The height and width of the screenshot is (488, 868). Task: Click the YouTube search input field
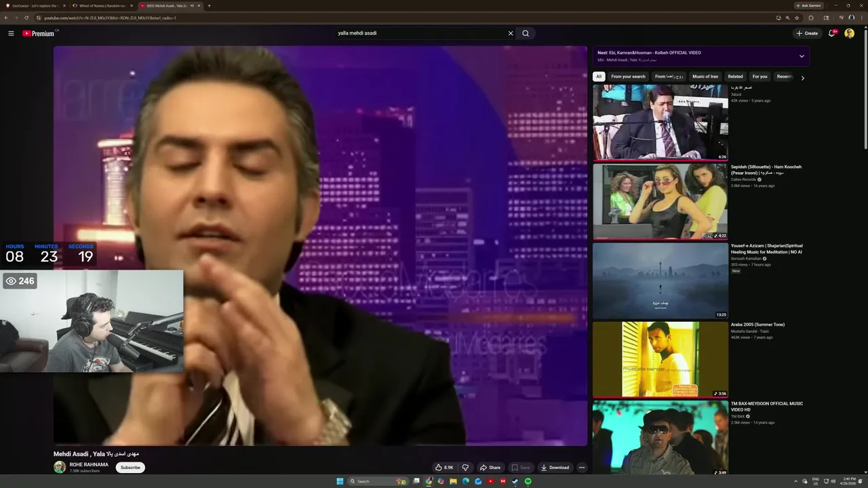coord(420,33)
